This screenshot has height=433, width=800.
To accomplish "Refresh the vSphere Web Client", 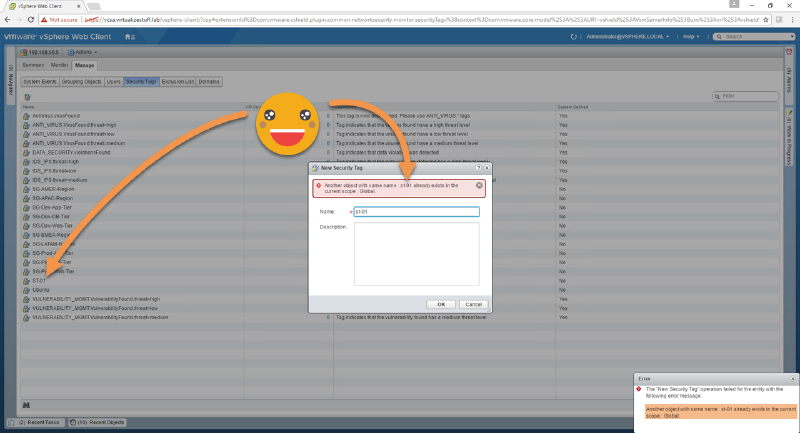I will click(x=573, y=37).
